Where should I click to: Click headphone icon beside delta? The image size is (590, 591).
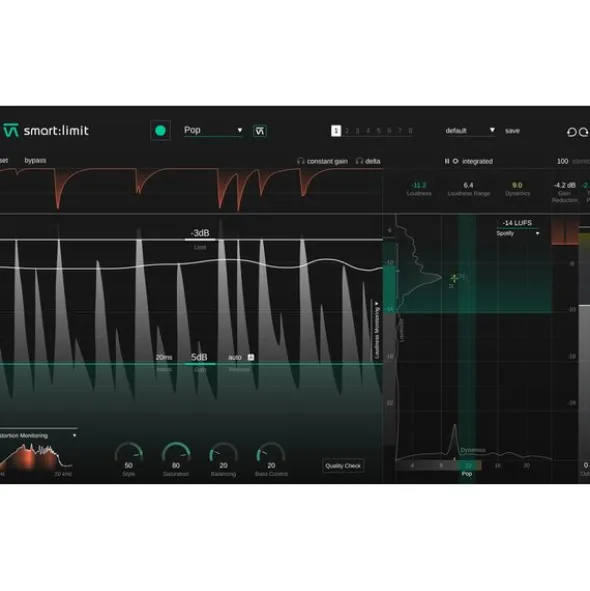pos(359,161)
